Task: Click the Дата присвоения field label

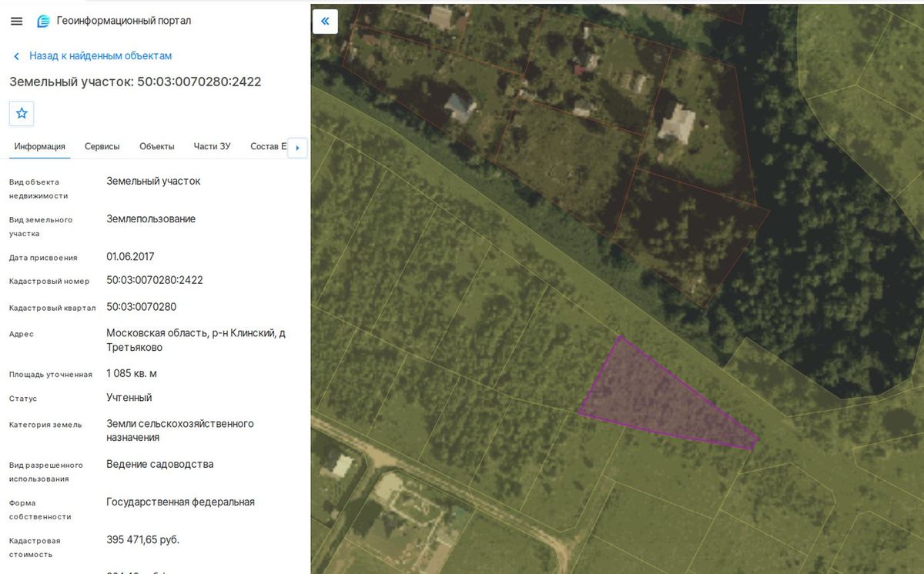Action: pyautogui.click(x=43, y=258)
